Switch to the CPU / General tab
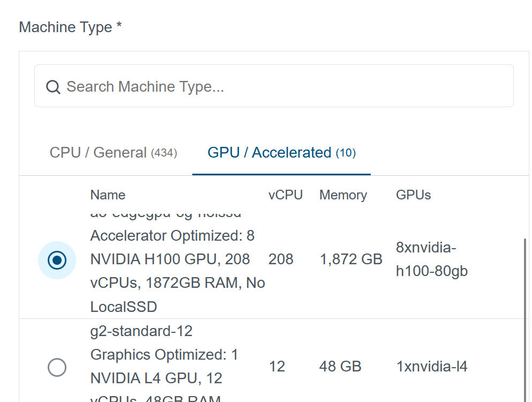The width and height of the screenshot is (532, 402). point(113,153)
